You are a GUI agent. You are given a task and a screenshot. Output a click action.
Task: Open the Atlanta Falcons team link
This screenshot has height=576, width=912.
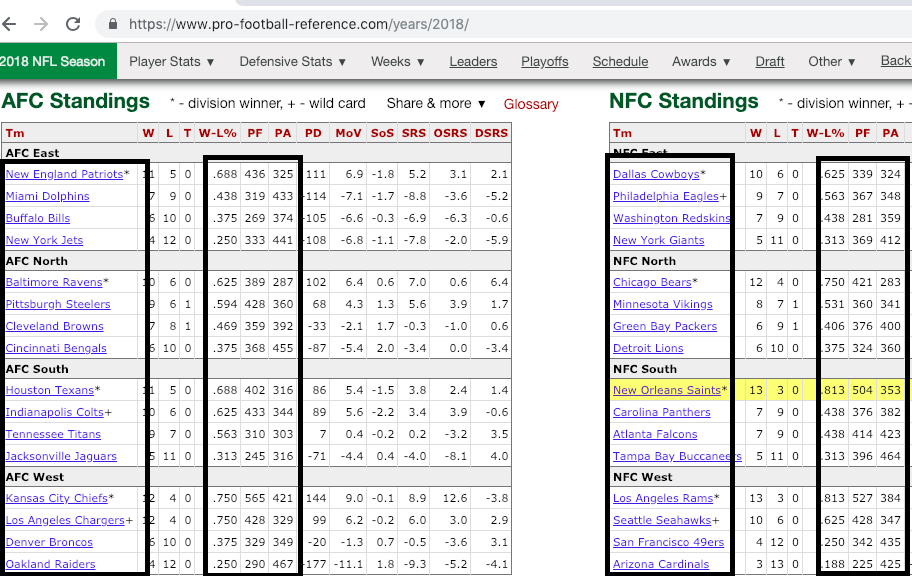(x=655, y=435)
